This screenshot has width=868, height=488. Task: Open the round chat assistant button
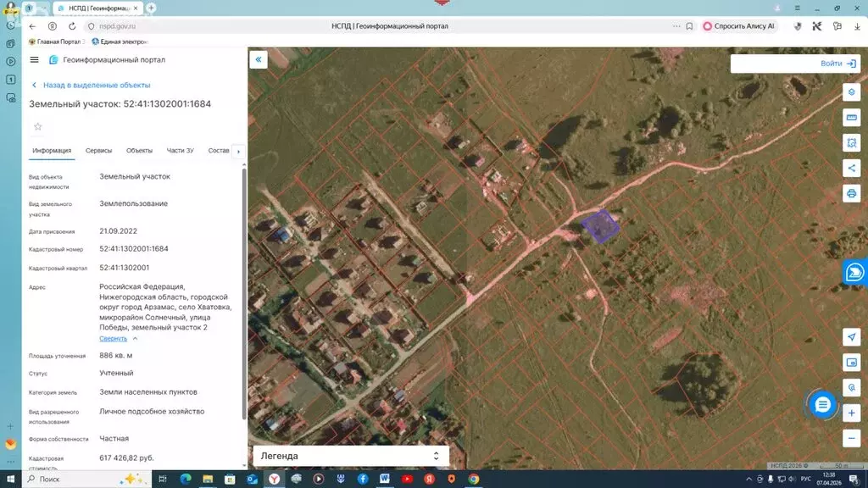pyautogui.click(x=821, y=405)
